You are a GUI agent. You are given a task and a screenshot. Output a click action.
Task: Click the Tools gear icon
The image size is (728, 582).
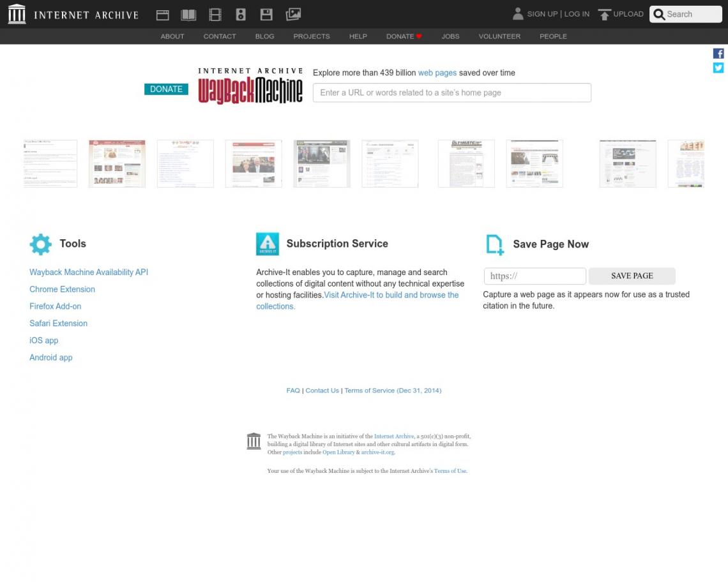(41, 244)
